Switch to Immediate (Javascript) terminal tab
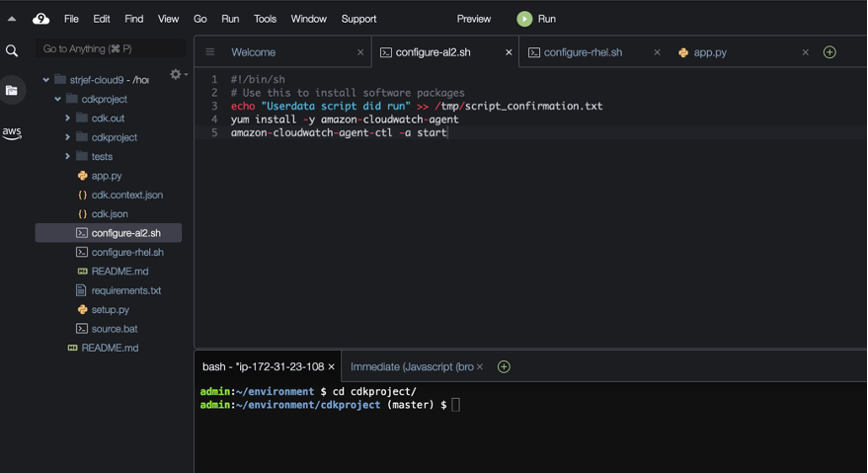The width and height of the screenshot is (868, 473). point(412,366)
